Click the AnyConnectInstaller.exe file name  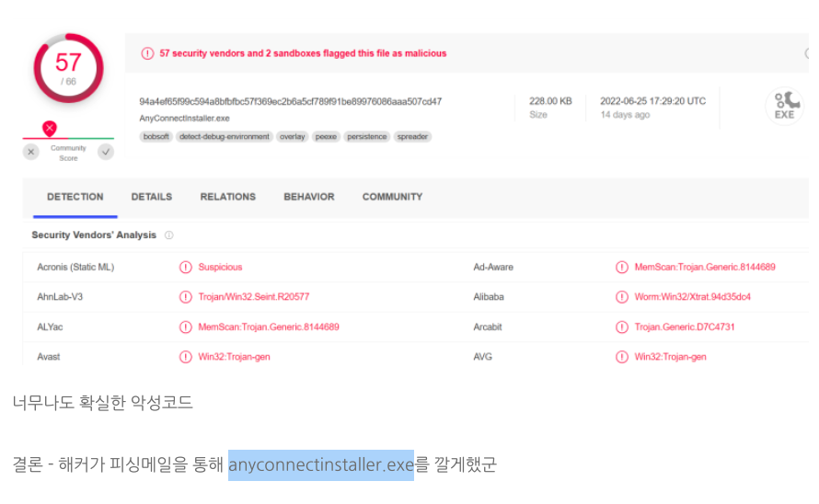pyautogui.click(x=184, y=119)
